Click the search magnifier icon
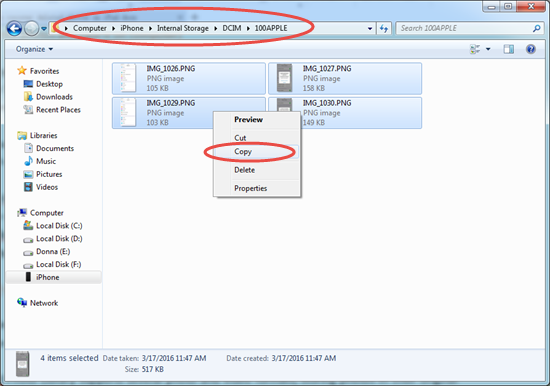 click(x=536, y=28)
